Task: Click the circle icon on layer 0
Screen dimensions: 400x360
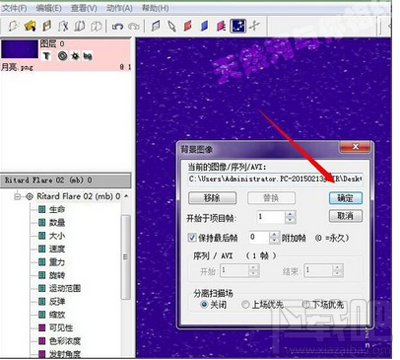Action: (x=62, y=56)
